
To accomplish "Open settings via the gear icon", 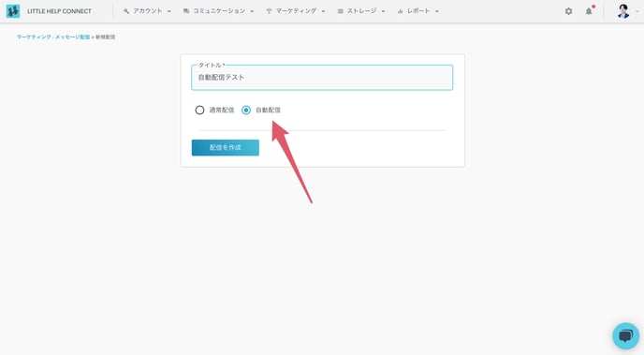I will [568, 11].
